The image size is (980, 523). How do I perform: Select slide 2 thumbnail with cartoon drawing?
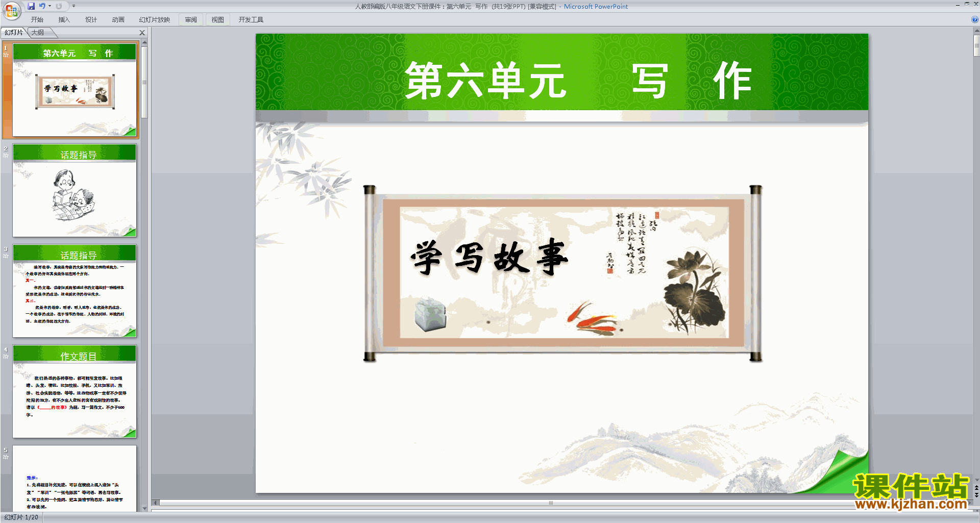coord(75,190)
